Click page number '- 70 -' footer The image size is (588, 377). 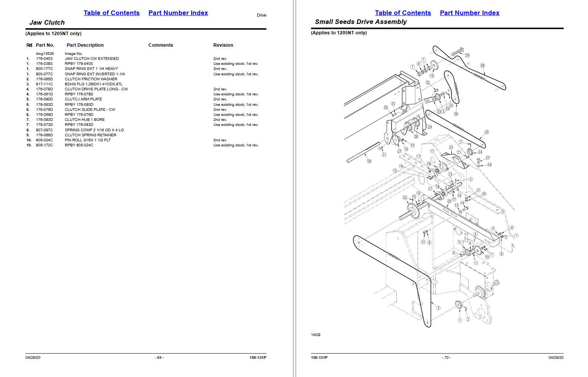(446, 358)
